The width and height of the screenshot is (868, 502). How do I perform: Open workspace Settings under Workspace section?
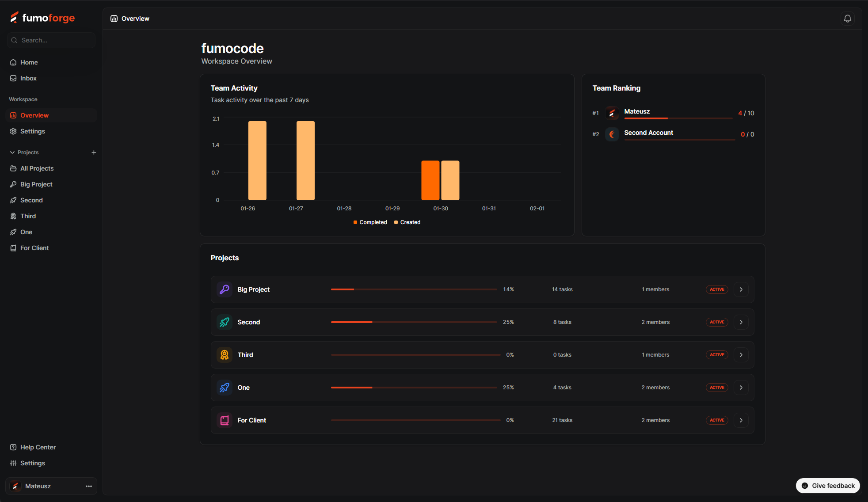pyautogui.click(x=32, y=131)
